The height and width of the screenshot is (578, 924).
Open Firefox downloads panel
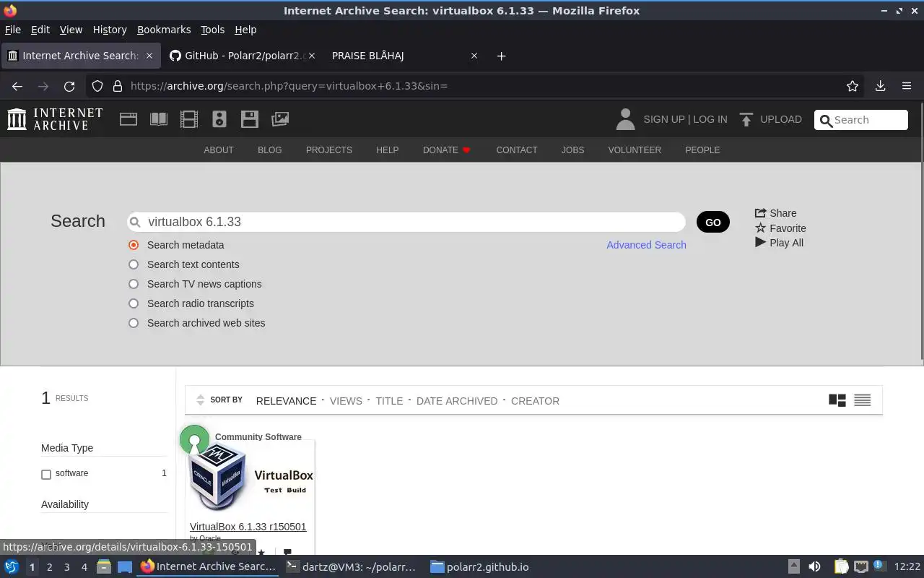(881, 86)
